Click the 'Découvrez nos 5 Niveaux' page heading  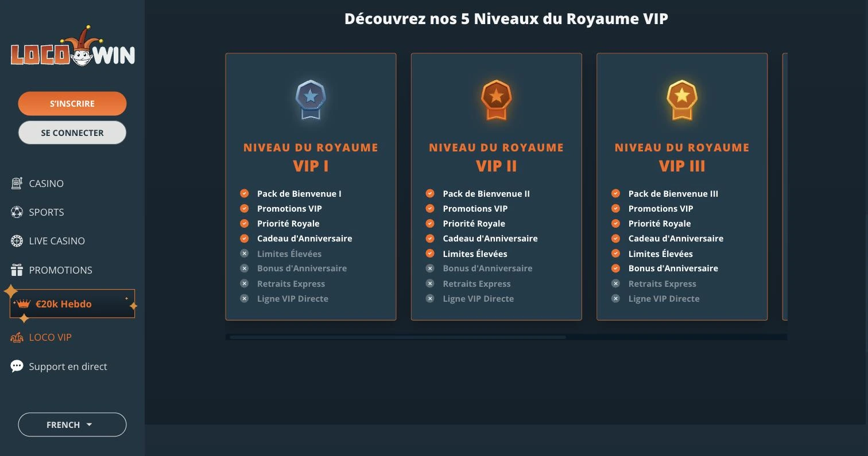pos(506,18)
